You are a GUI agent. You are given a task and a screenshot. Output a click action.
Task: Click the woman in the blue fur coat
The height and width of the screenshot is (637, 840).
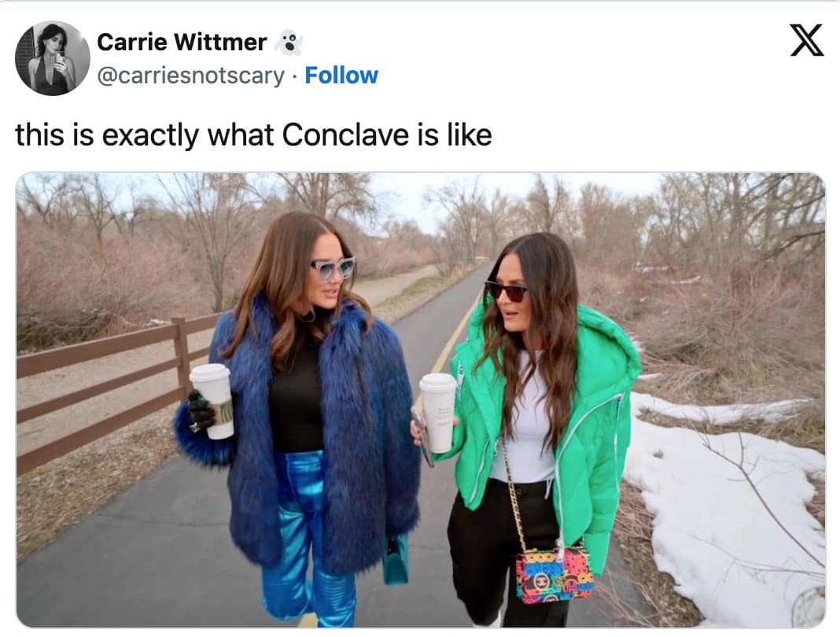tap(300, 418)
